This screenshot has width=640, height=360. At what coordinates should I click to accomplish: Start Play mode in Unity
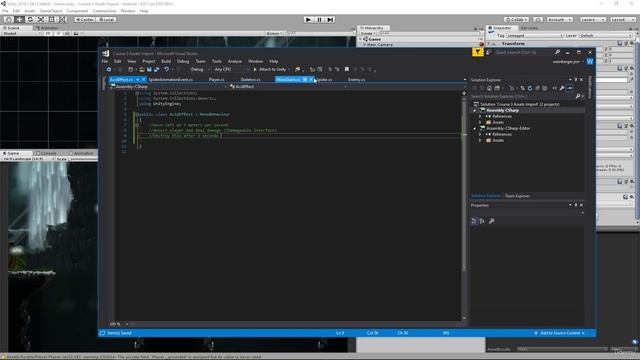tap(309, 19)
